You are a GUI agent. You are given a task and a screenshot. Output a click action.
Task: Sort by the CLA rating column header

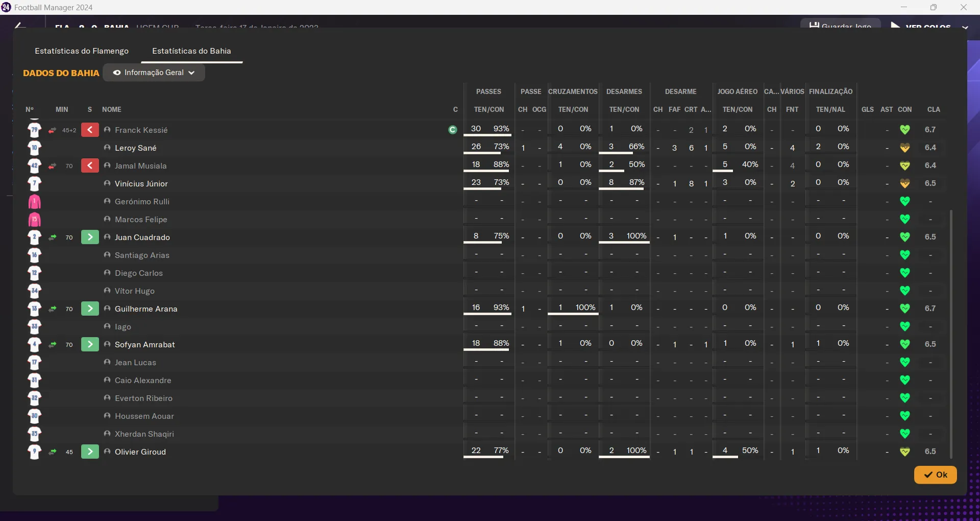coord(934,109)
